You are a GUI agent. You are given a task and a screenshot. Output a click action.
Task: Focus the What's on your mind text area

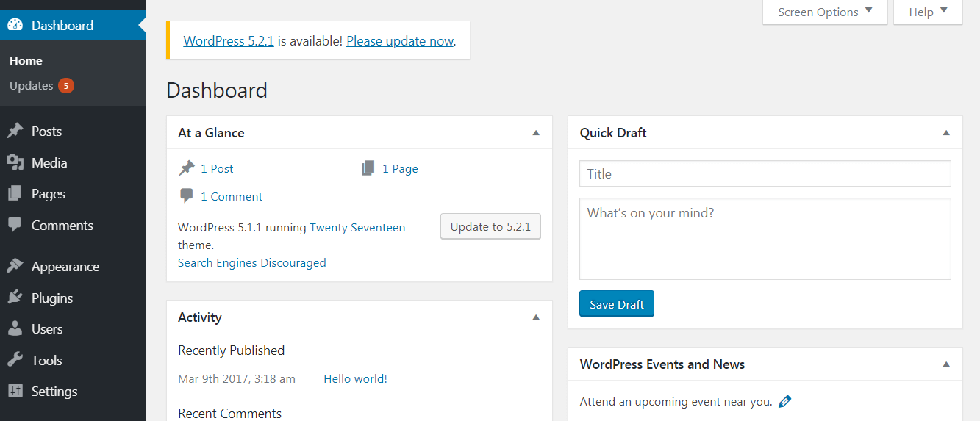click(765, 239)
